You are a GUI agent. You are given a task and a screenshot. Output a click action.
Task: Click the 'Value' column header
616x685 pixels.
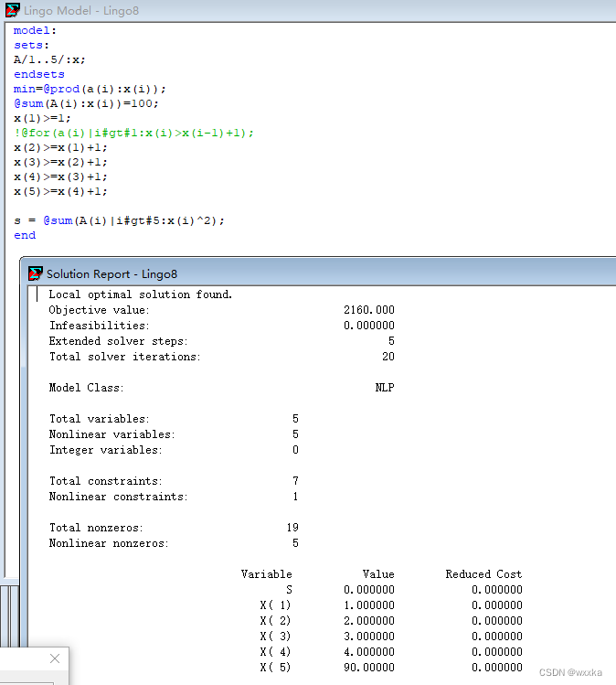378,574
